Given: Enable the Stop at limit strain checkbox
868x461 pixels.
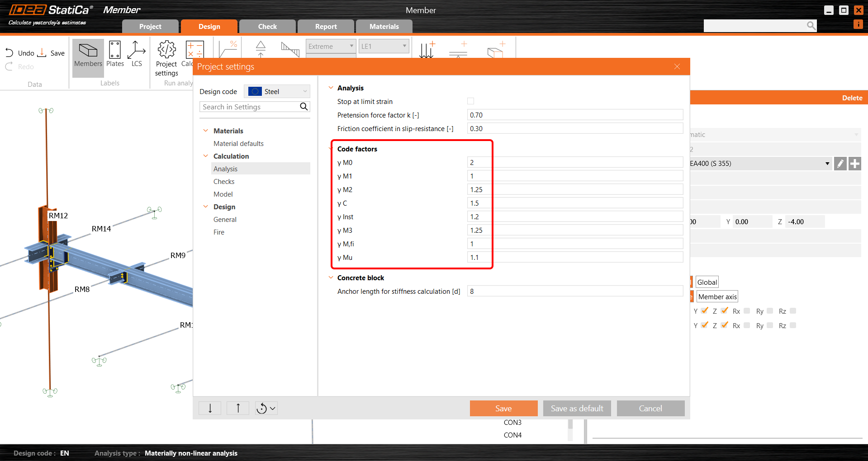Looking at the screenshot, I should click(x=470, y=101).
